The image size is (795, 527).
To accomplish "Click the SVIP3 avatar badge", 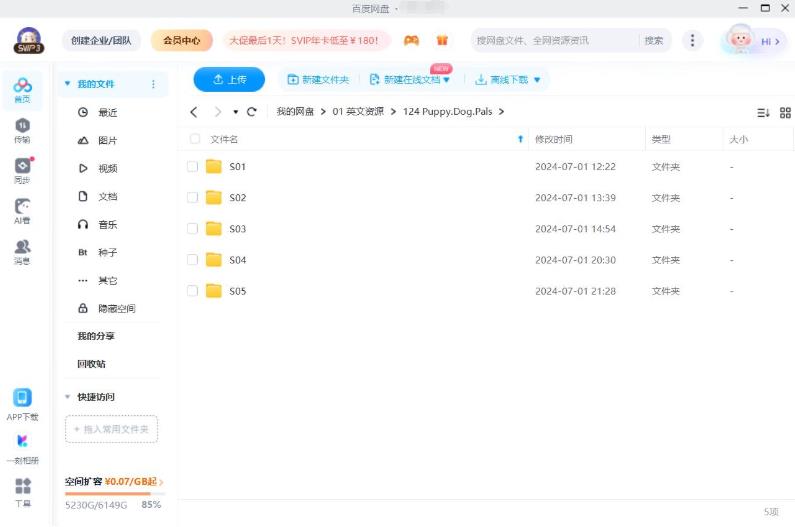I will tap(28, 41).
